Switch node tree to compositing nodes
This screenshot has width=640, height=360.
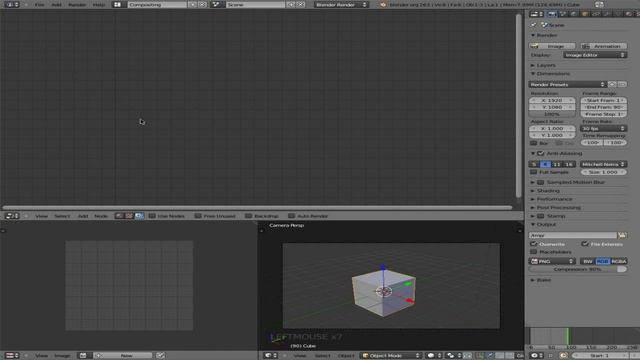pos(139,216)
